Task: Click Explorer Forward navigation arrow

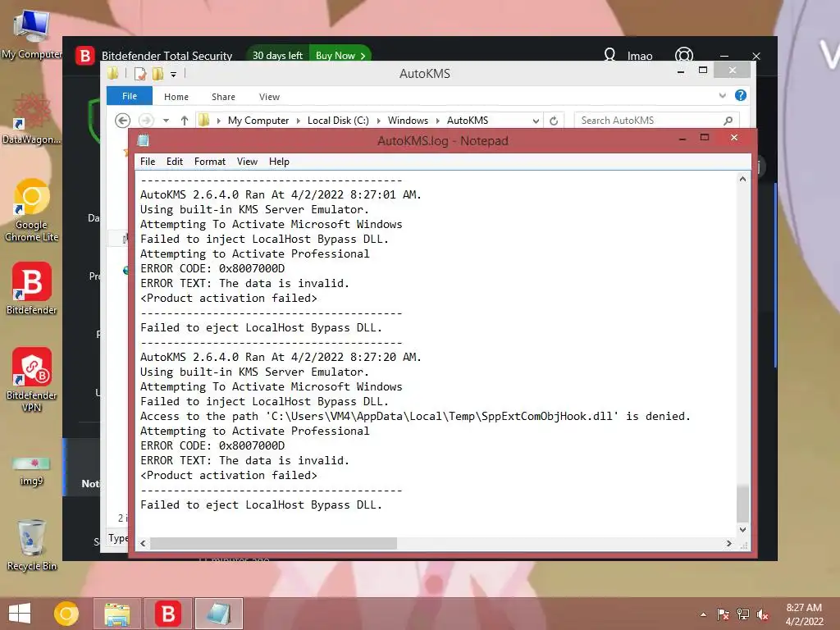Action: [x=146, y=121]
